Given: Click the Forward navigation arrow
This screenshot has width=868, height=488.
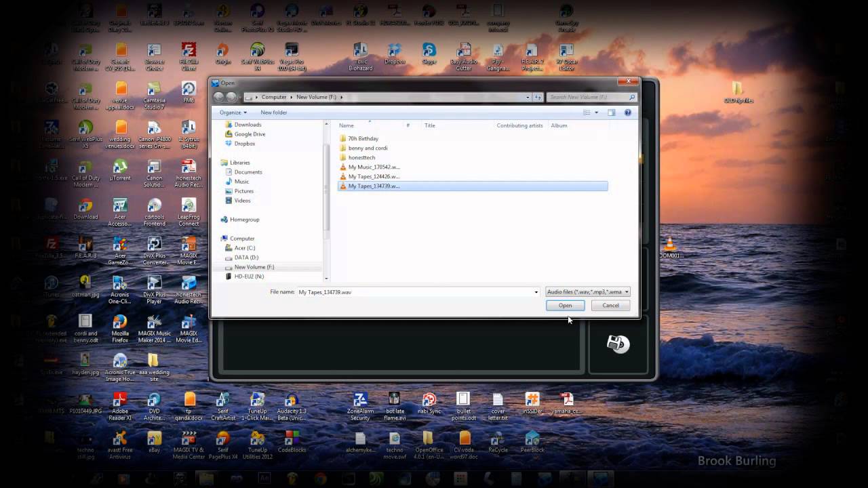Looking at the screenshot, I should pyautogui.click(x=232, y=97).
